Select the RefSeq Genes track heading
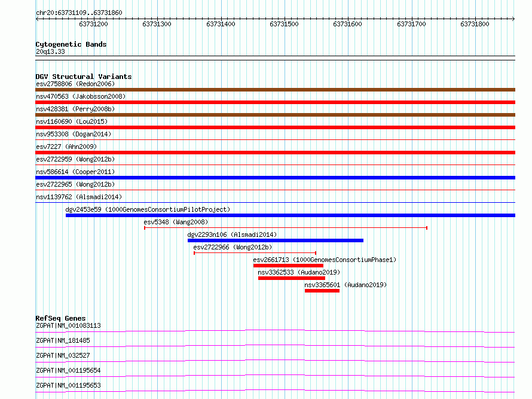The height and width of the screenshot is (399, 532). click(x=60, y=318)
